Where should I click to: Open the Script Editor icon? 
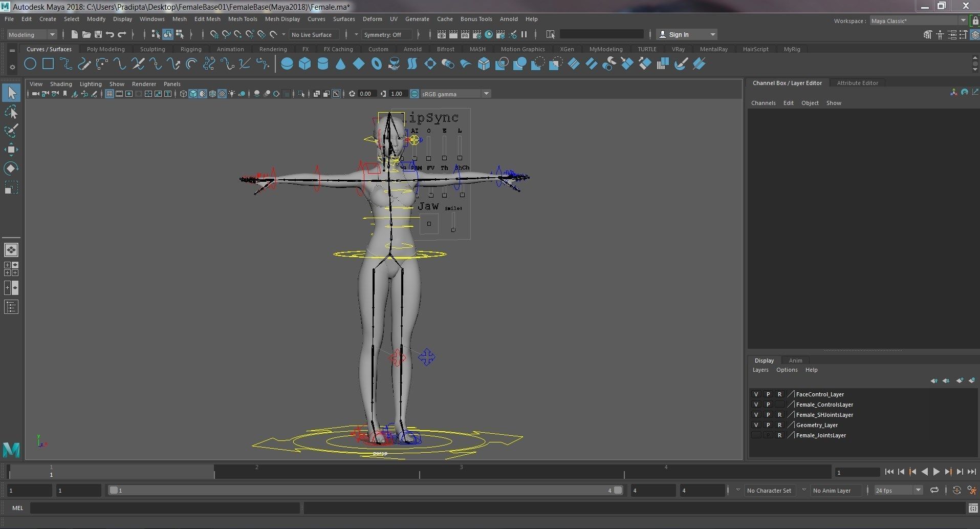973,508
